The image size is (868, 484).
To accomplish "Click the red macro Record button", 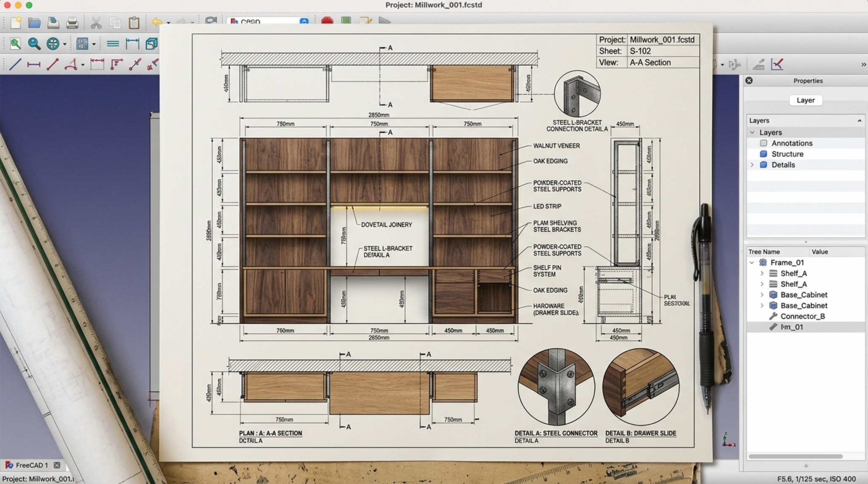I will coord(327,21).
